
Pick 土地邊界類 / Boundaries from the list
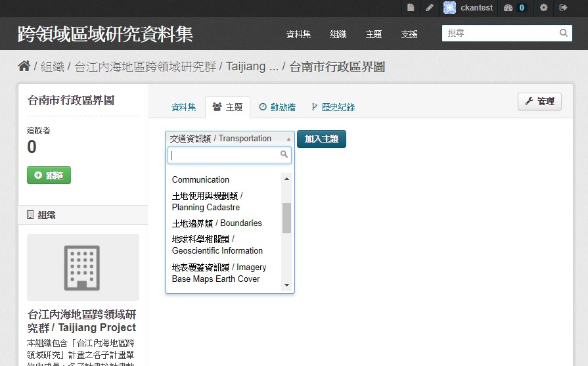tap(217, 223)
